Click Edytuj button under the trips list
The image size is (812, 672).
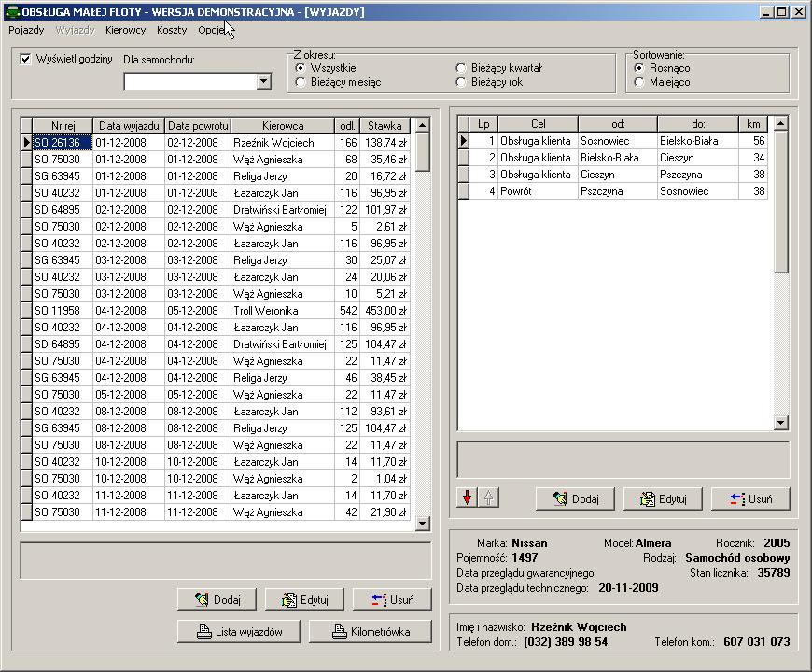(304, 599)
